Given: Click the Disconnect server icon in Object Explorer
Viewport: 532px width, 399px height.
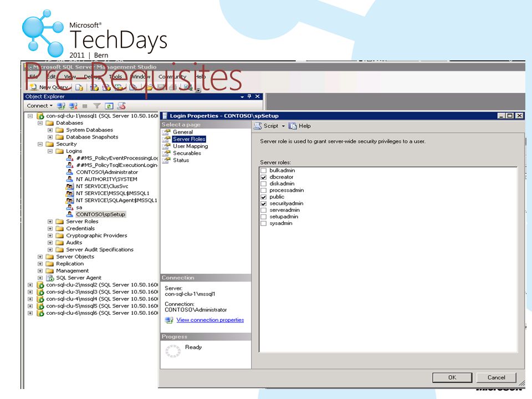Looking at the screenshot, I should [73, 106].
